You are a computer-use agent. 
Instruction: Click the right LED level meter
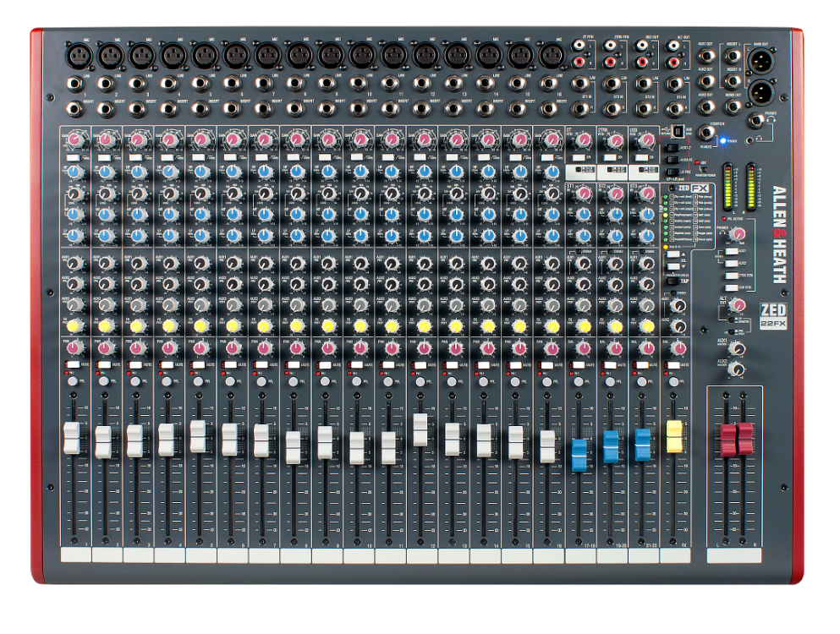750,188
